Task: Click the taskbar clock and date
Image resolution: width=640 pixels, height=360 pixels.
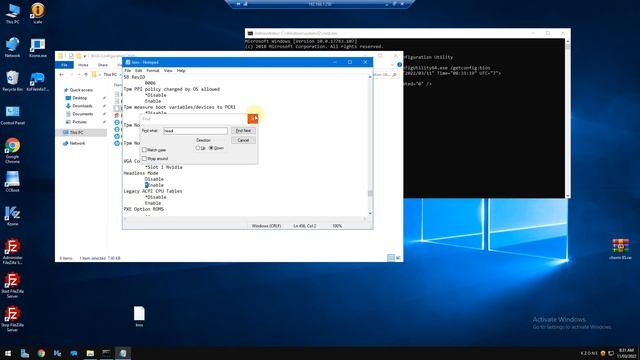Action: pos(627,353)
